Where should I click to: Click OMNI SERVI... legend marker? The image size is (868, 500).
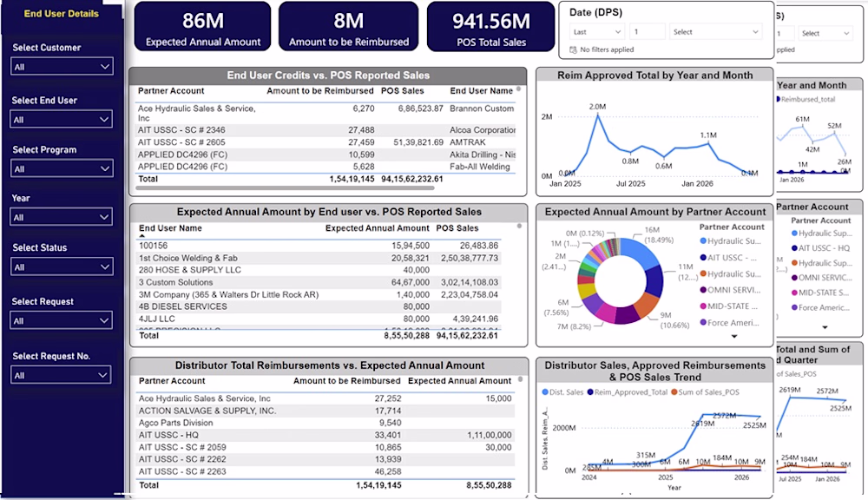pos(703,290)
